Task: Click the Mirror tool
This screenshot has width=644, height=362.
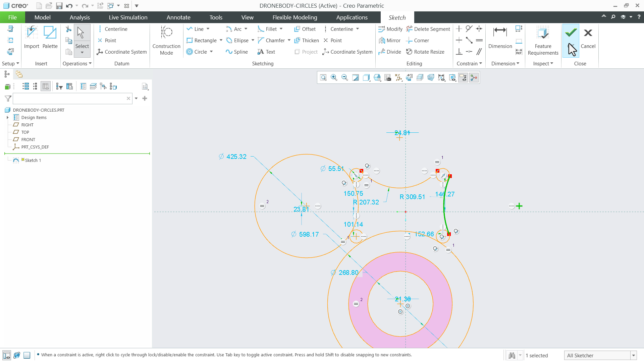Action: tap(389, 41)
